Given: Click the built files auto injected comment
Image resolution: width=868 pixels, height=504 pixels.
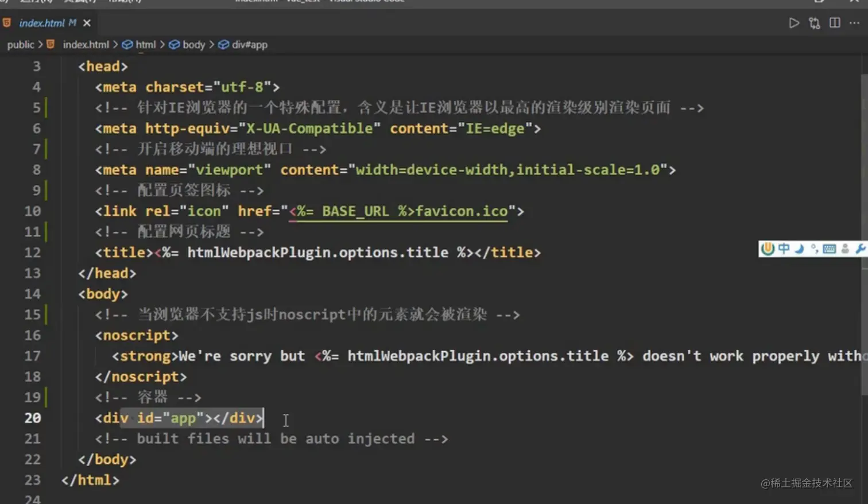Looking at the screenshot, I should (x=272, y=439).
